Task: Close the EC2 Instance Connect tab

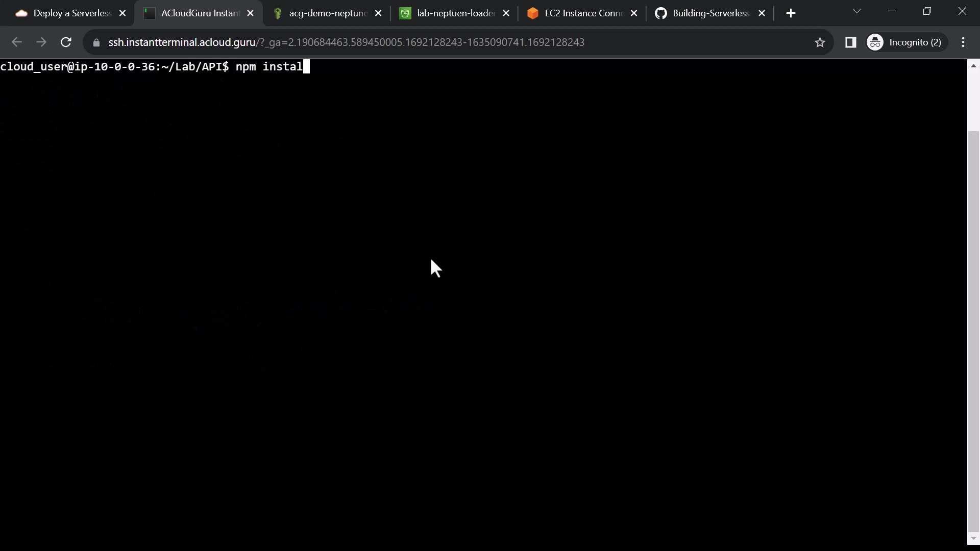Action: 634,13
